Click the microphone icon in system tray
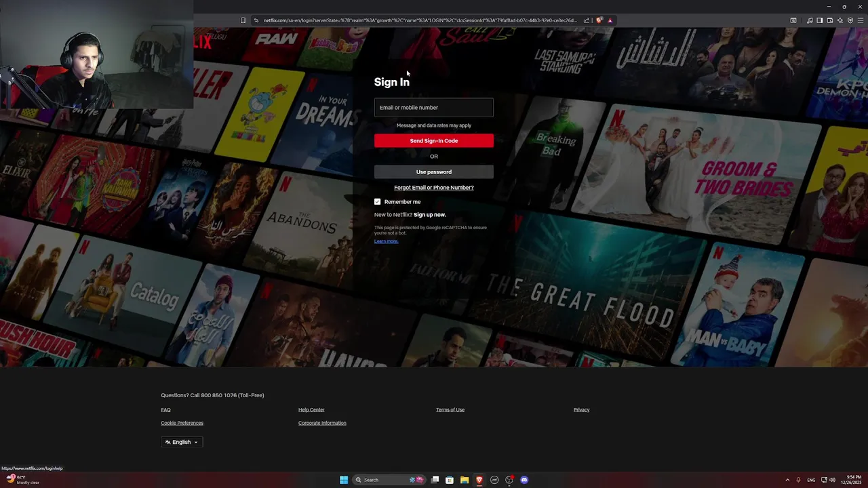 click(x=798, y=480)
